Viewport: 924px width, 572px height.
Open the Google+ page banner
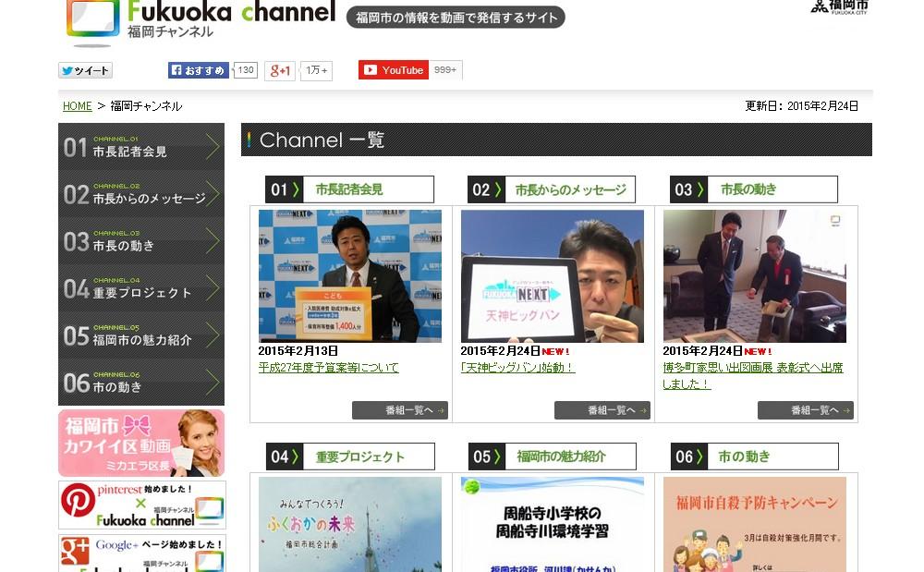coord(141,553)
